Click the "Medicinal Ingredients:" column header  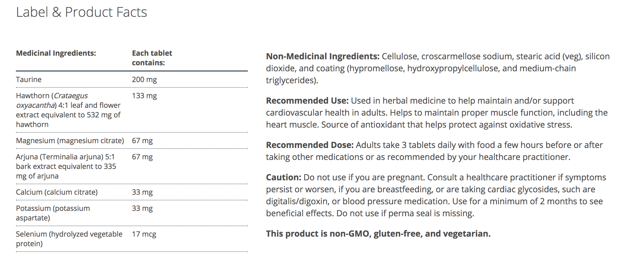pos(56,53)
